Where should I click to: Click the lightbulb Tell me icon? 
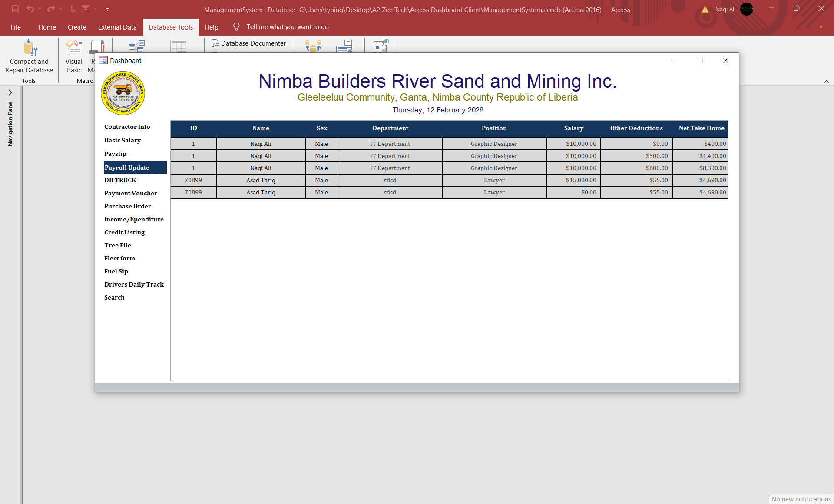236,27
